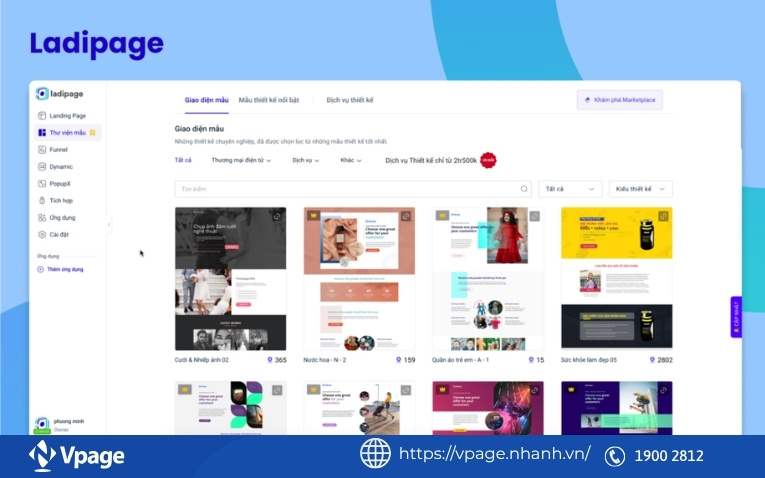Click the Giao diện mẫu heading text
The width and height of the screenshot is (765, 478).
[199, 129]
